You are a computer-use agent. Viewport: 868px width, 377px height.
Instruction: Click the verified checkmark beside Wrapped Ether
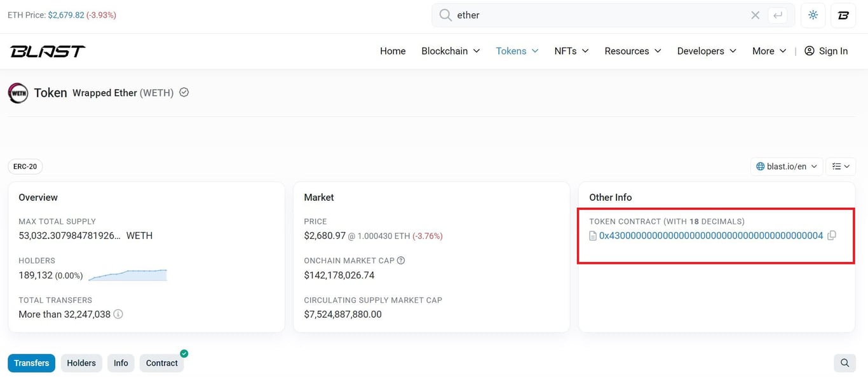coord(184,92)
